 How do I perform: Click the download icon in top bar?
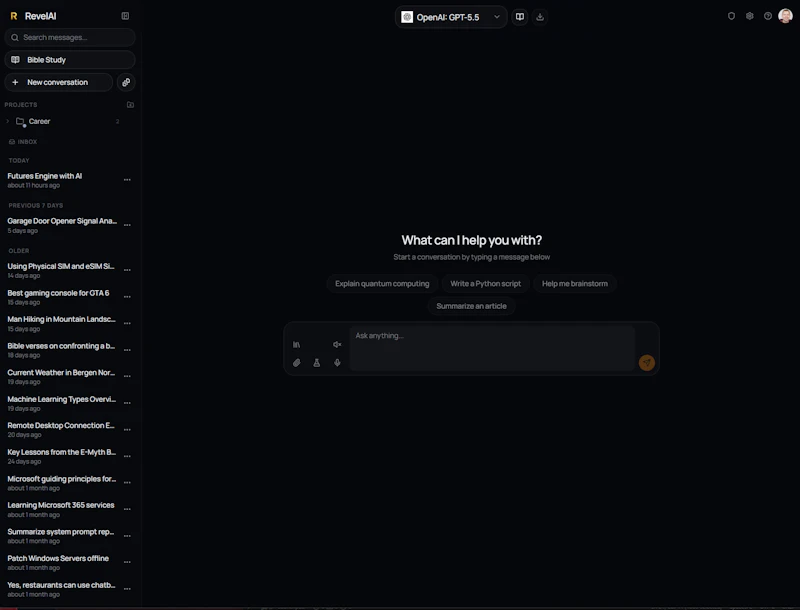click(x=540, y=17)
